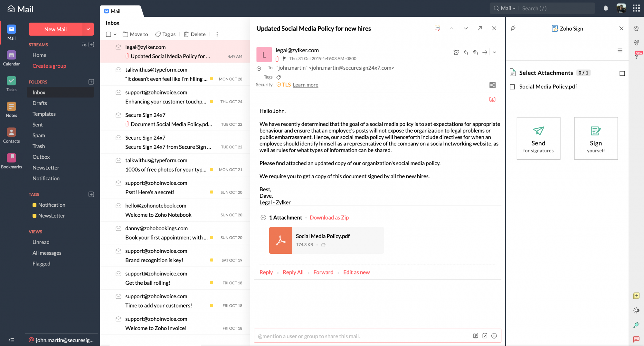Toggle night mode icon on right rail

coord(636,311)
